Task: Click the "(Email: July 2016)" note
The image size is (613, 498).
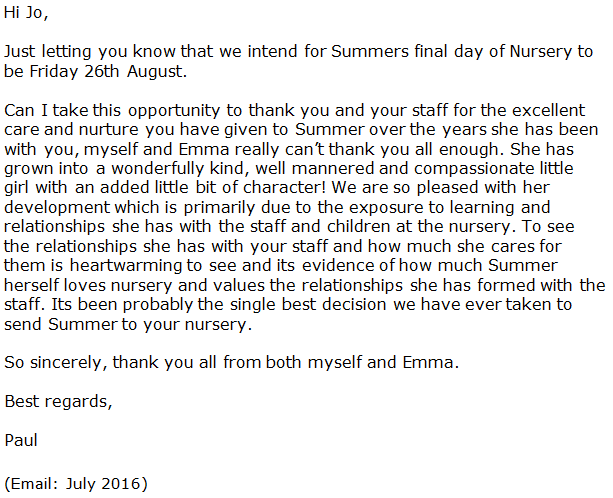Action: tap(76, 483)
